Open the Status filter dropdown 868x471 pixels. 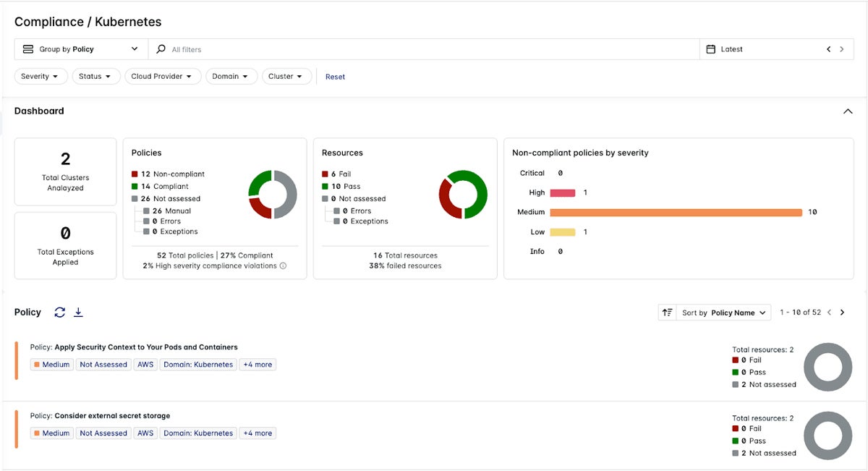click(95, 77)
